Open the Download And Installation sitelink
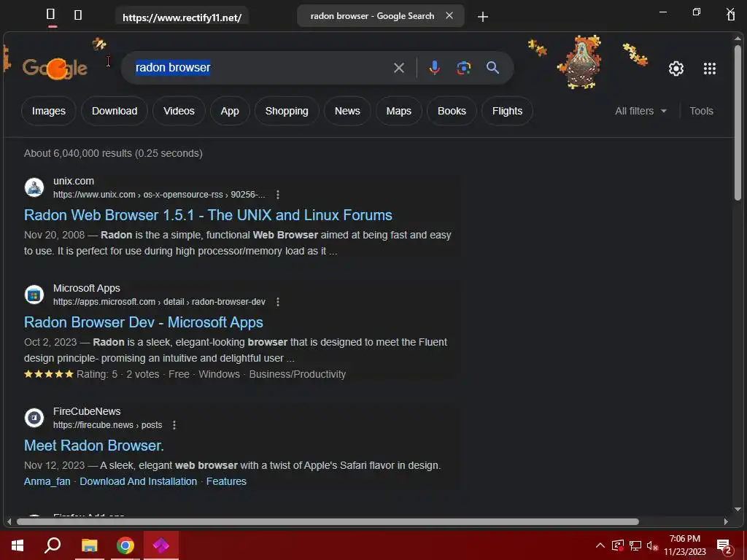The height and width of the screenshot is (560, 747). point(138,481)
